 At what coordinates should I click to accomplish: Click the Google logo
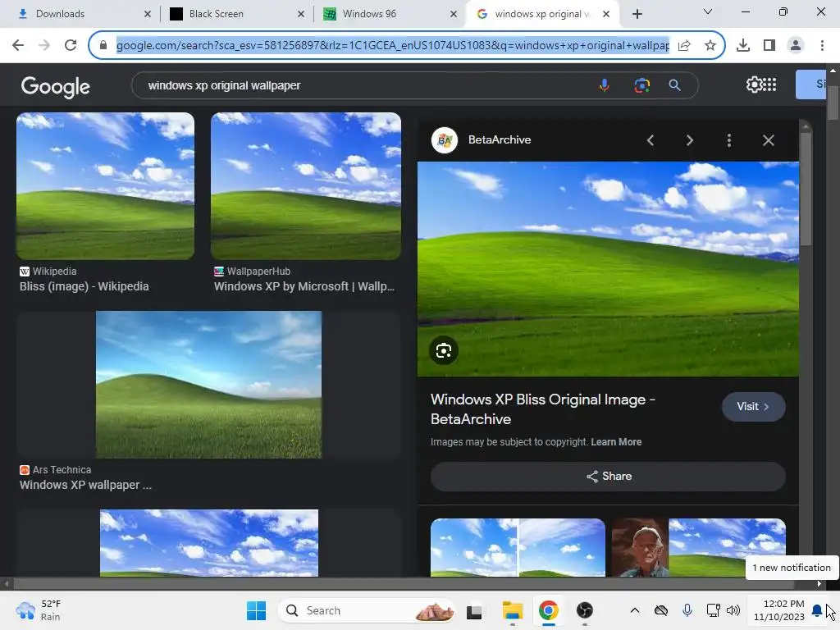[x=55, y=86]
